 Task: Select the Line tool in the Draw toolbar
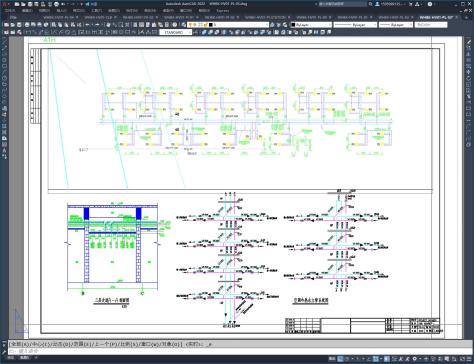[4, 43]
